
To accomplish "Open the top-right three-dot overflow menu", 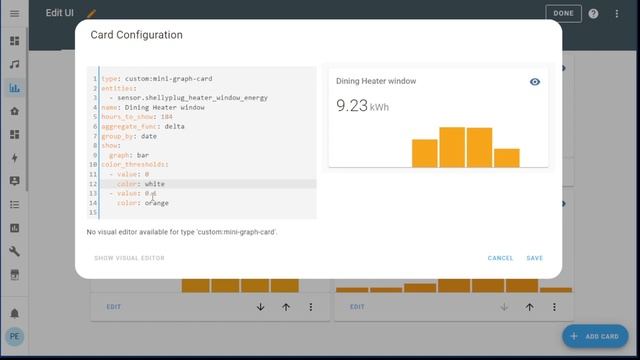I will pyautogui.click(x=617, y=13).
